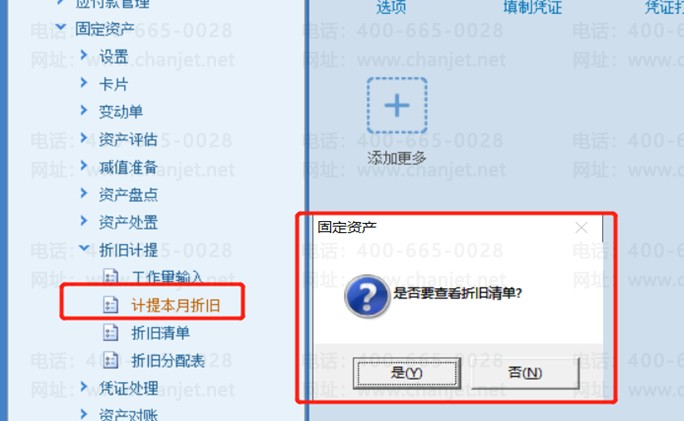Select 计提本月折旧 in the tree
The height and width of the screenshot is (421, 684).
[x=176, y=305]
